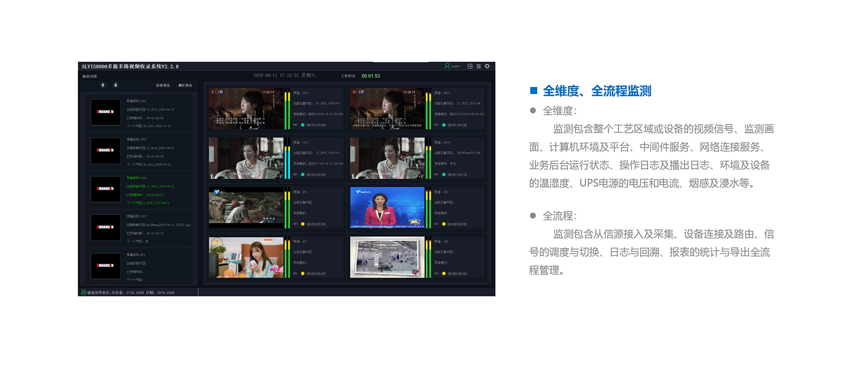This screenshot has height=366, width=868.
Task: Click the green user avatar icon
Action: coord(447,66)
